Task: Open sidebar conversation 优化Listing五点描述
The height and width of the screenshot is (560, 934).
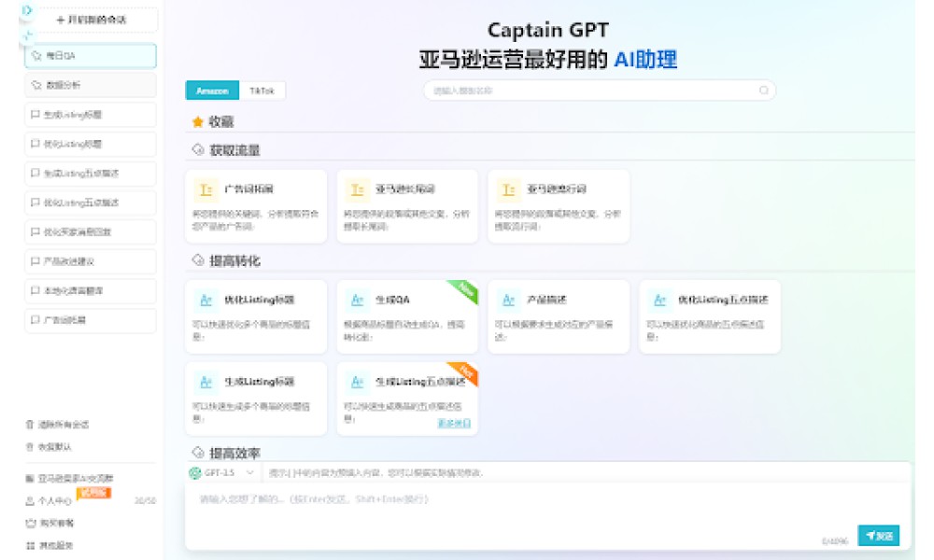Action: point(91,203)
